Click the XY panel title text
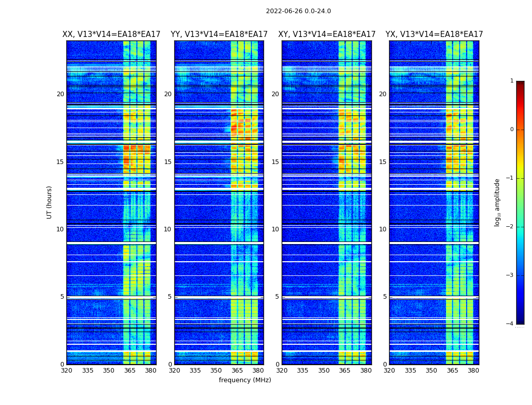Image resolution: width=532 pixels, height=405 pixels. [327, 34]
